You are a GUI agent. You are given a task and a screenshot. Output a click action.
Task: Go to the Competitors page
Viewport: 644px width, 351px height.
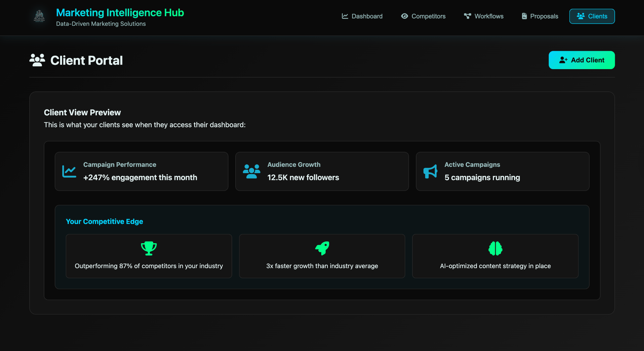coord(423,16)
